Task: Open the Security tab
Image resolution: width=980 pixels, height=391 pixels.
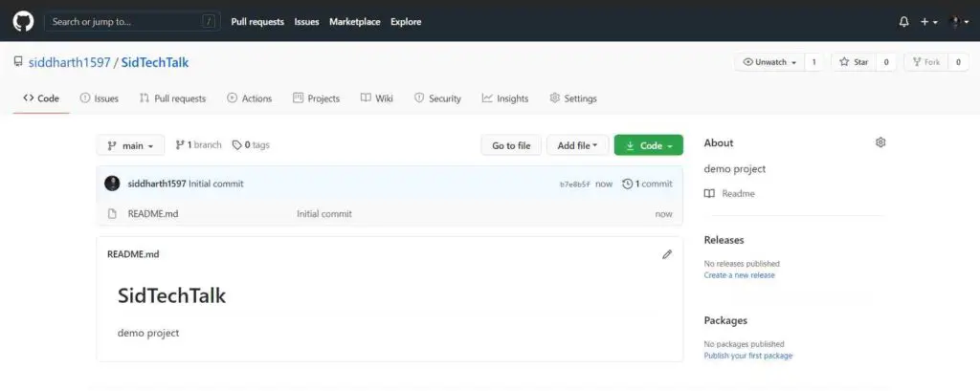Action: (437, 98)
